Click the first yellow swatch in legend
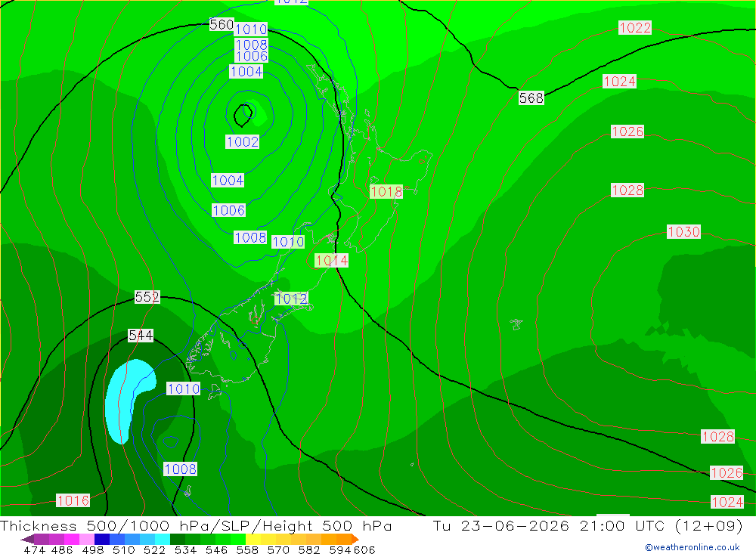 (253, 539)
